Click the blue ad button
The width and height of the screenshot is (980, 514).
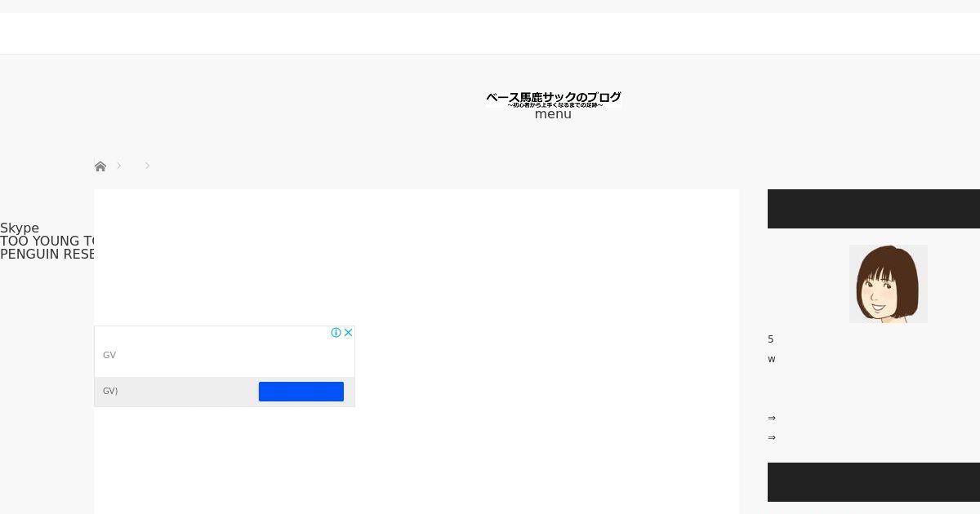tap(301, 392)
